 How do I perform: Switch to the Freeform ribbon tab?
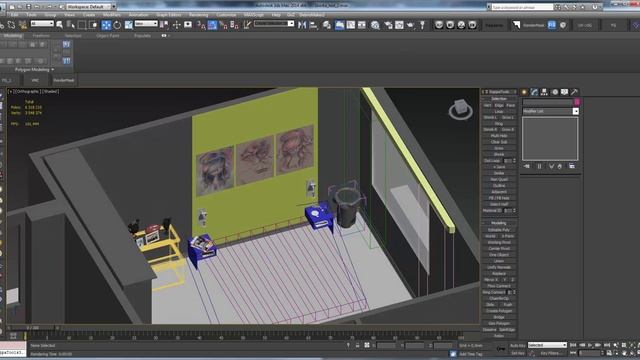[x=41, y=36]
